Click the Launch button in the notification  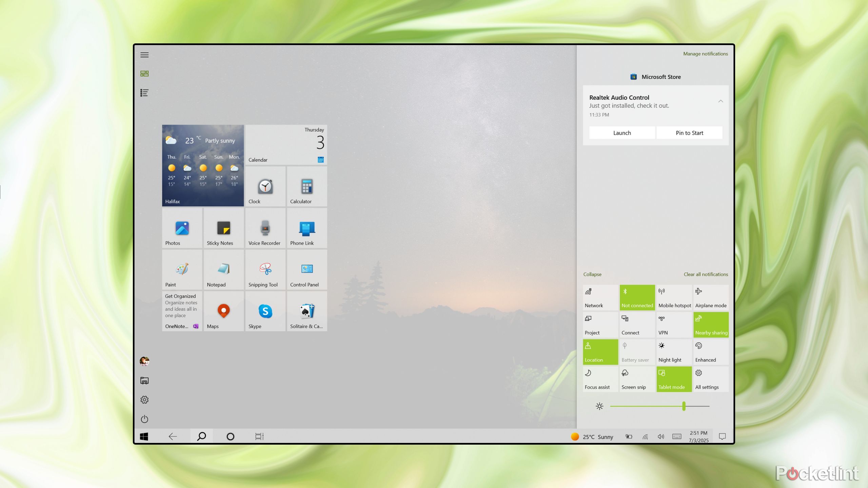point(622,133)
